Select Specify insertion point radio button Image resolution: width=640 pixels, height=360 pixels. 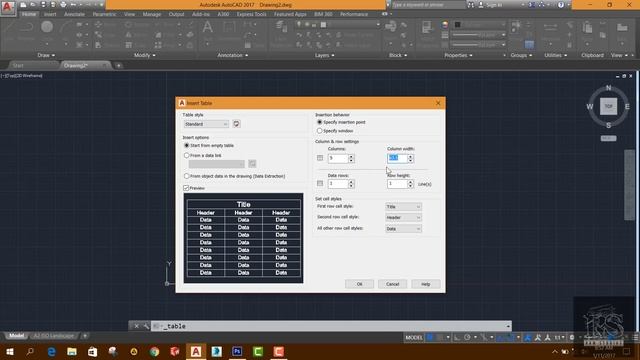(x=320, y=122)
